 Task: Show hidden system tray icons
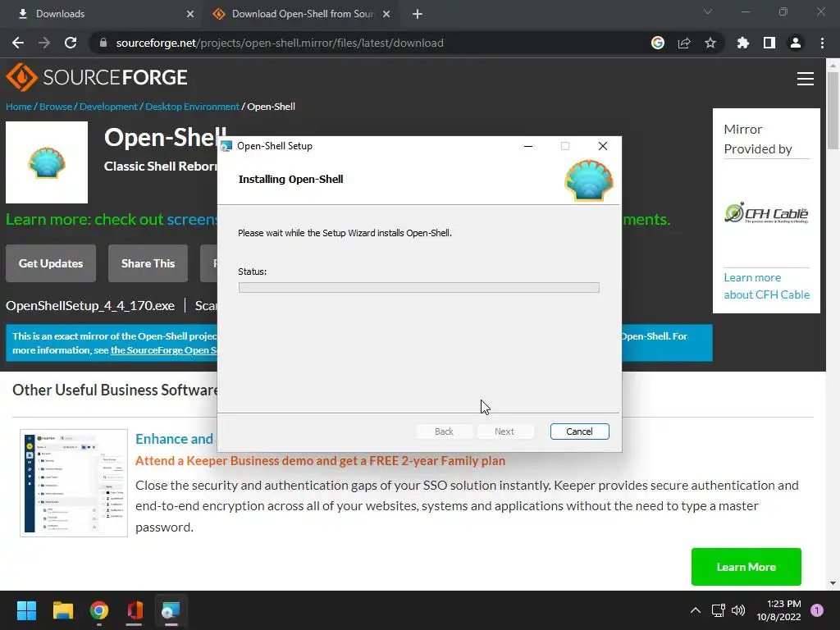click(x=696, y=610)
